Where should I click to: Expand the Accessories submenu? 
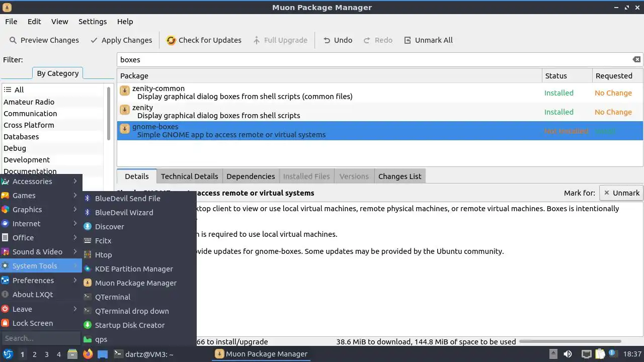[41, 182]
